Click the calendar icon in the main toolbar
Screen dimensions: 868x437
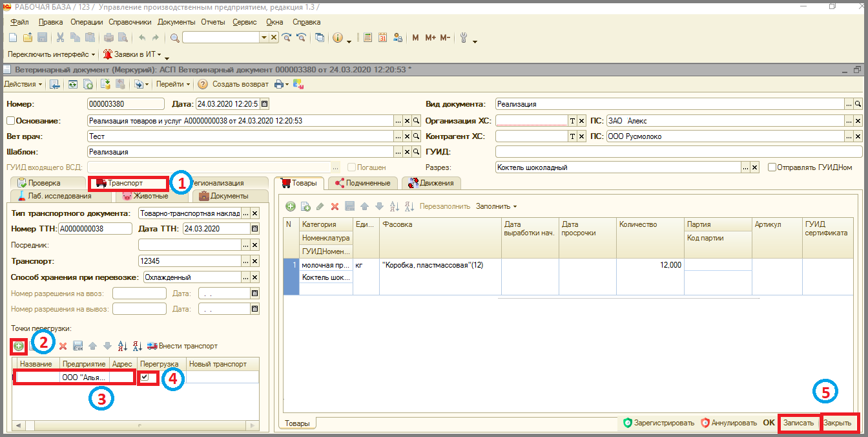pyautogui.click(x=382, y=37)
